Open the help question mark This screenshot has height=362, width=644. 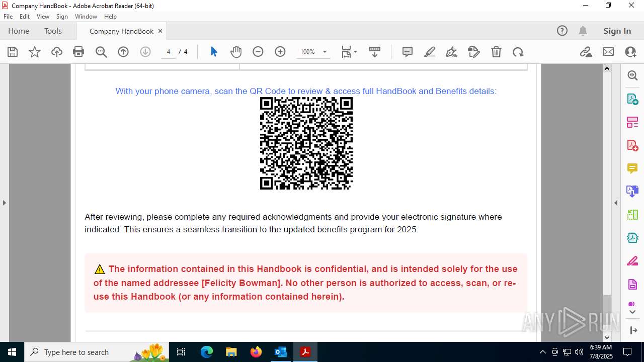click(562, 31)
